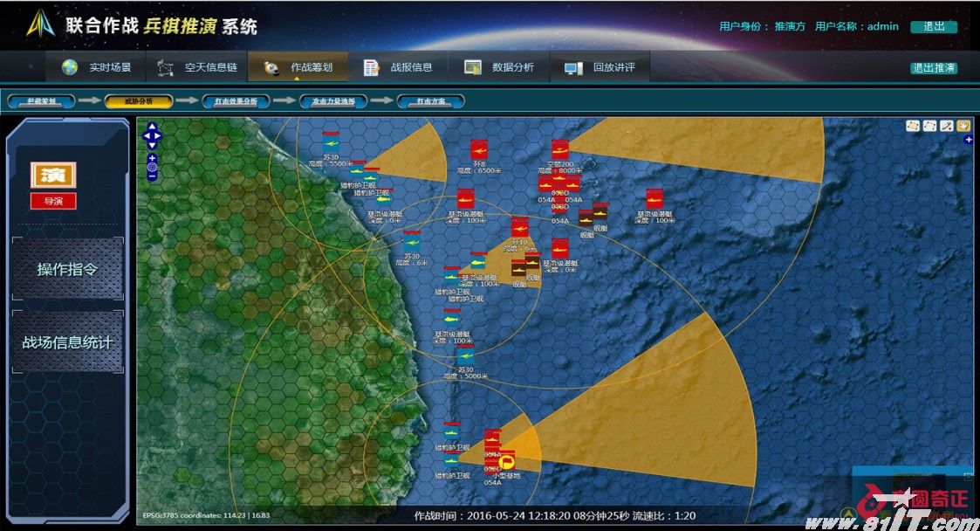Click the globe full-extent map icon
Screen dimensions: 980x531
(152, 166)
